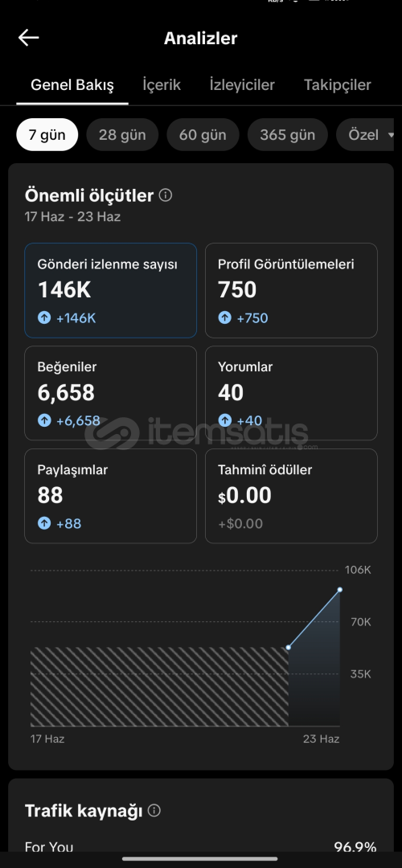
Task: Expand the Özel custom range dropdown
Action: (369, 134)
